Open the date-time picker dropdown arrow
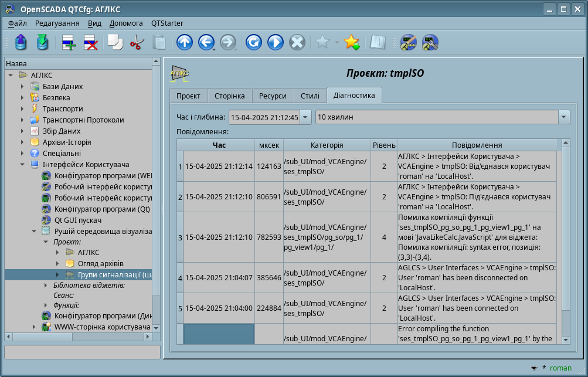The width and height of the screenshot is (588, 377). tap(305, 117)
